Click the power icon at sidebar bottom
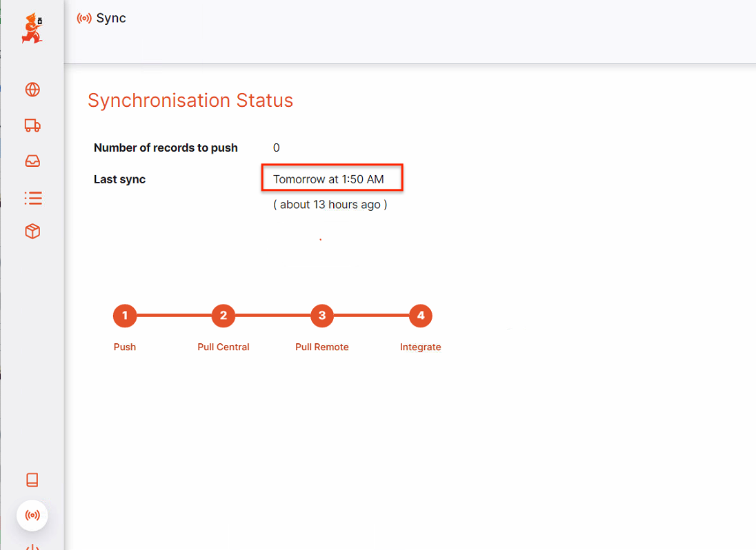Screen dimensions: 756x550 (x=32, y=547)
